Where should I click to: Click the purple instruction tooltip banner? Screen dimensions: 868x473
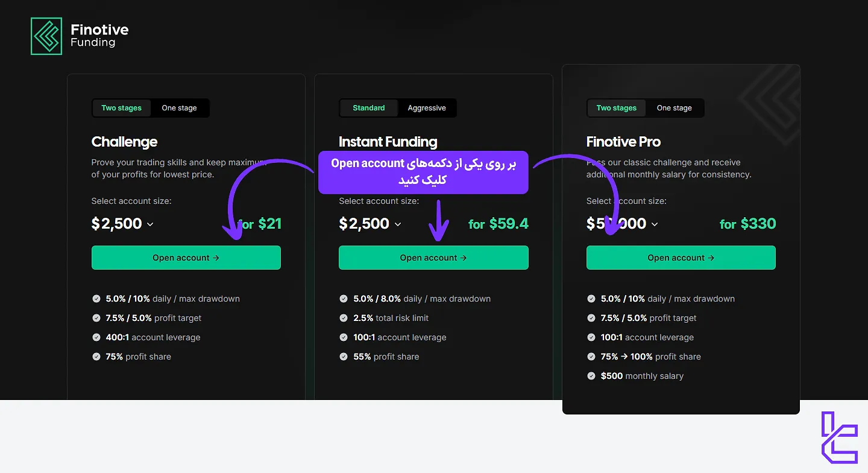click(423, 173)
